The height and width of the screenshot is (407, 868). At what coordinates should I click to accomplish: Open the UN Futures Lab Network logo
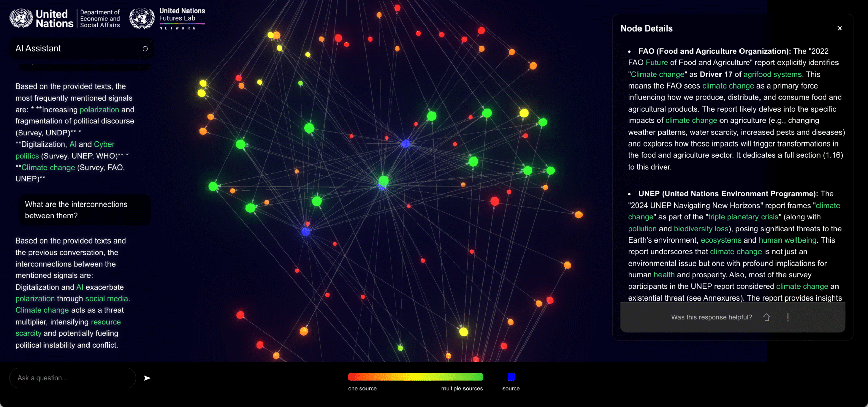[x=167, y=18]
